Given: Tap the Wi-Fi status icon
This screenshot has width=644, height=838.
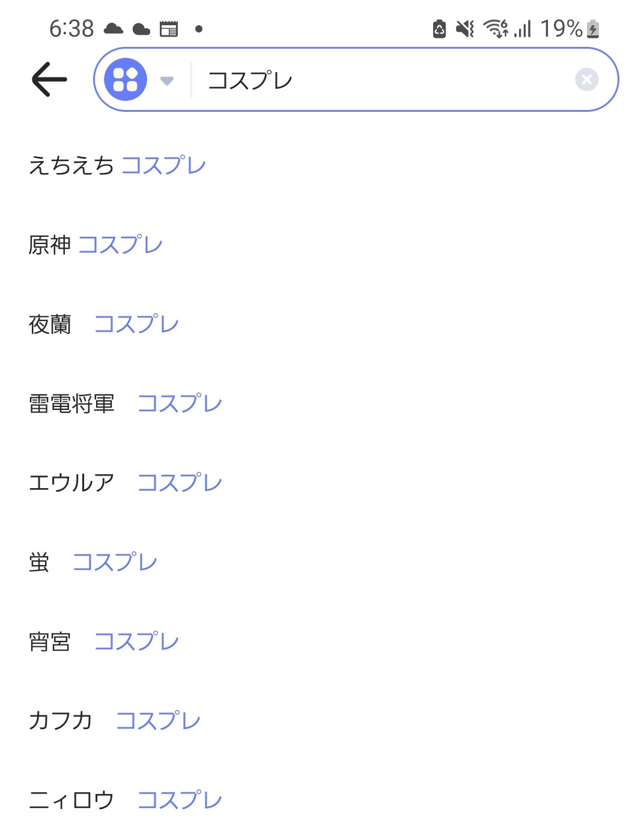Looking at the screenshot, I should pyautogui.click(x=496, y=28).
